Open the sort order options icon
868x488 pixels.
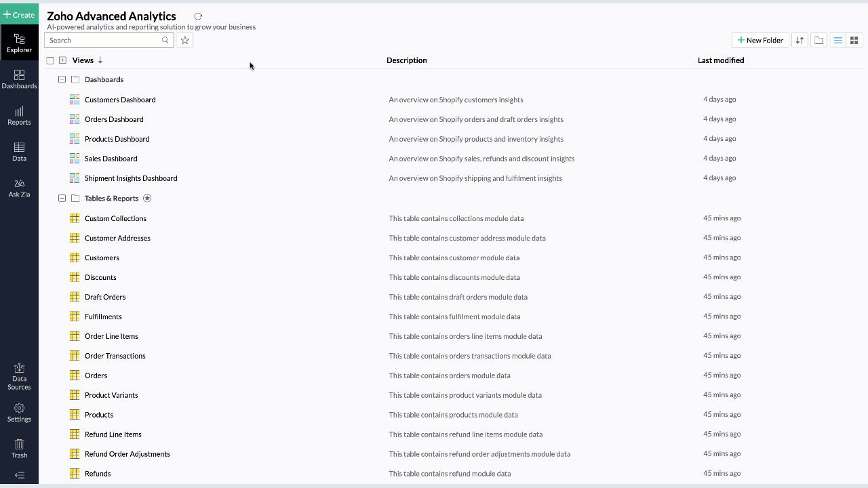click(800, 40)
